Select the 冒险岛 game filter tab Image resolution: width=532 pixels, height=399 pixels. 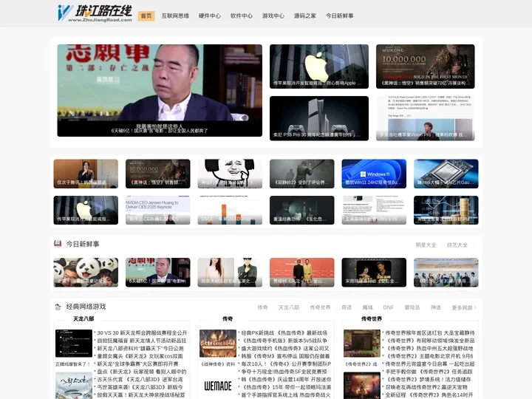coord(412,307)
